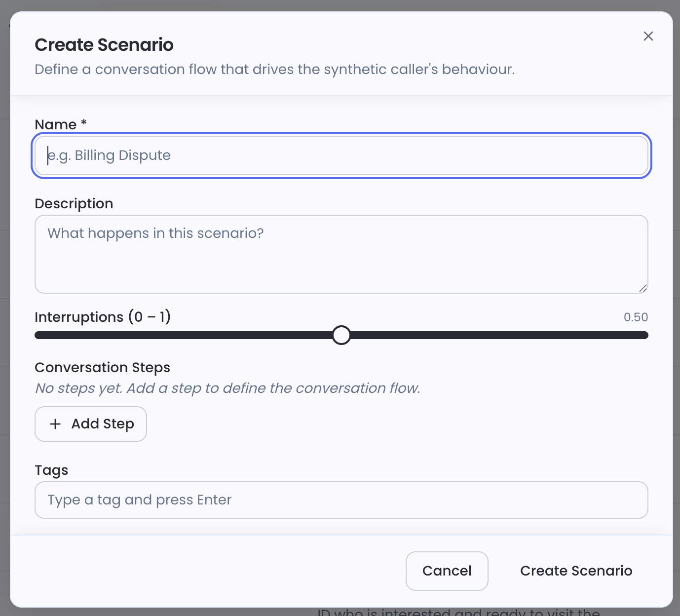Click the Conversation Steps heading
The height and width of the screenshot is (616, 680).
(x=102, y=367)
